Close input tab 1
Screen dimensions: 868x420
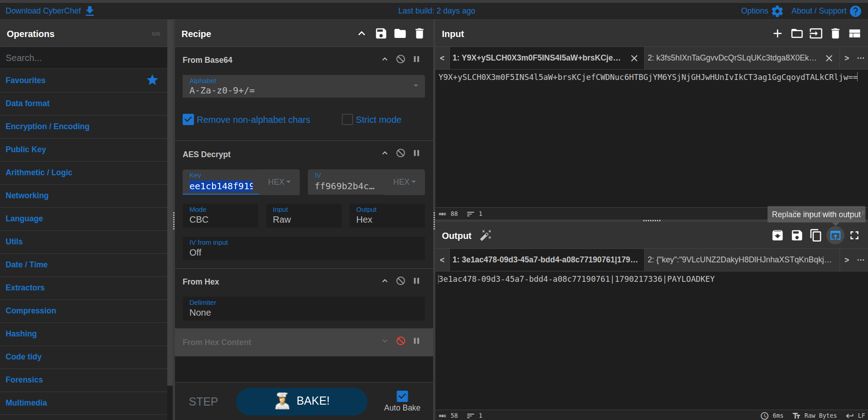click(x=634, y=58)
